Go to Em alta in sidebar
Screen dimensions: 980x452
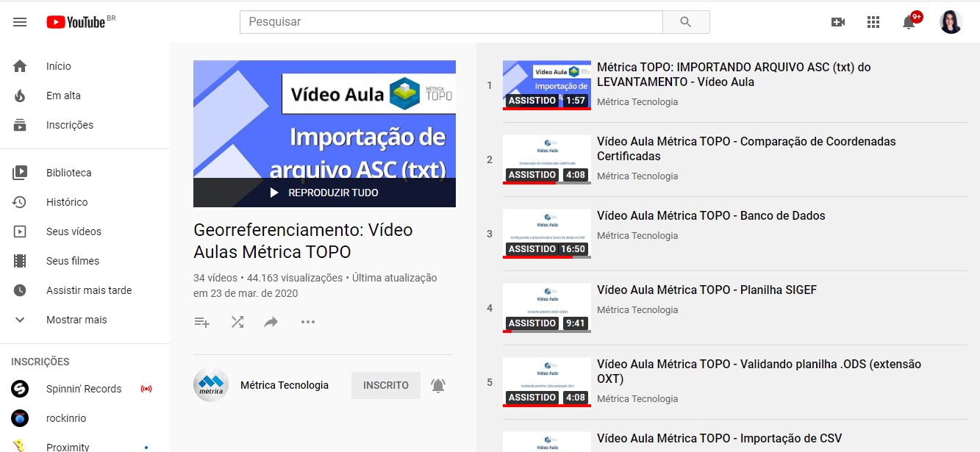[x=63, y=96]
